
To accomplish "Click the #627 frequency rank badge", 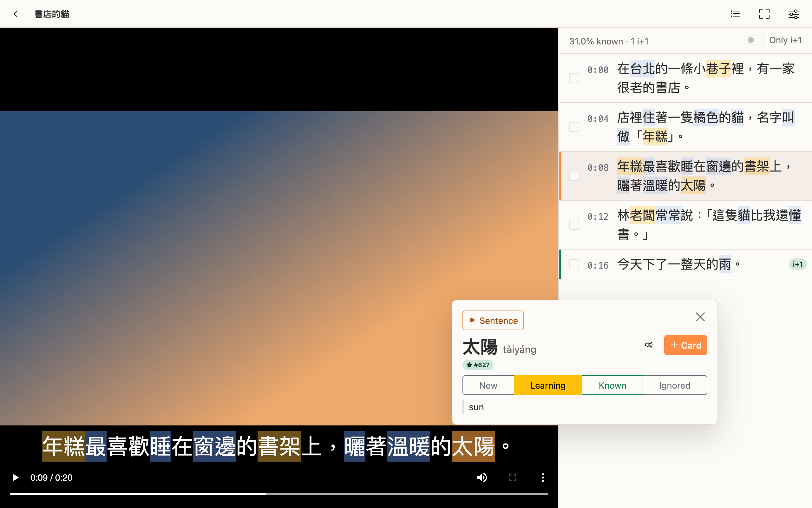I will coord(478,365).
